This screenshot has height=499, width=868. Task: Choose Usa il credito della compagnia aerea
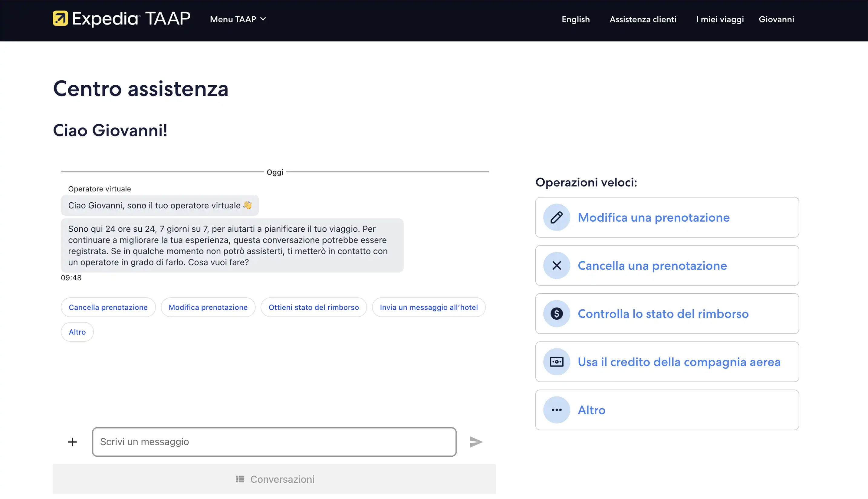point(667,362)
